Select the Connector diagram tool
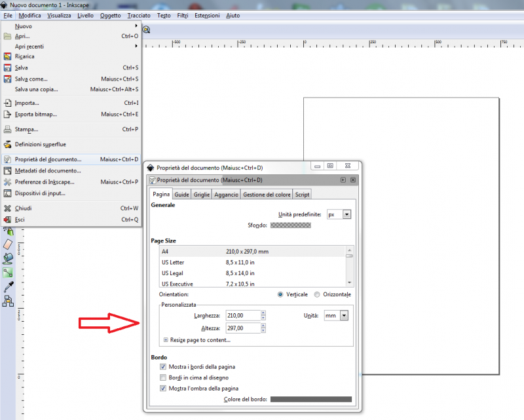The height and width of the screenshot is (420, 524). tap(8, 301)
